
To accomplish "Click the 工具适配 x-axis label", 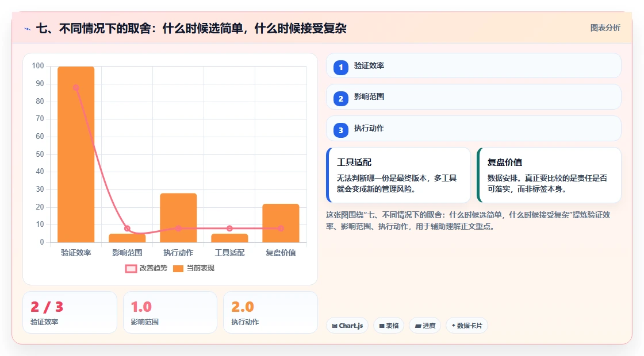I will pos(229,253).
